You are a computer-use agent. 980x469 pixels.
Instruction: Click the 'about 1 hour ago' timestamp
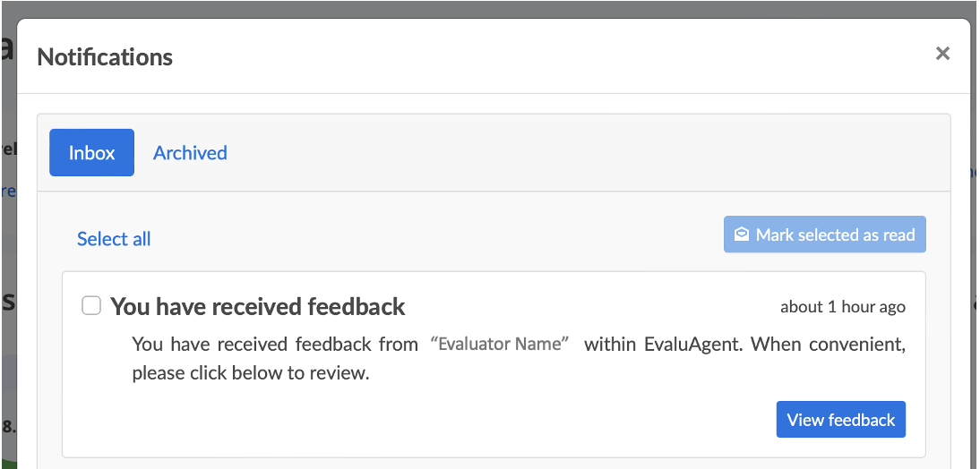(842, 307)
